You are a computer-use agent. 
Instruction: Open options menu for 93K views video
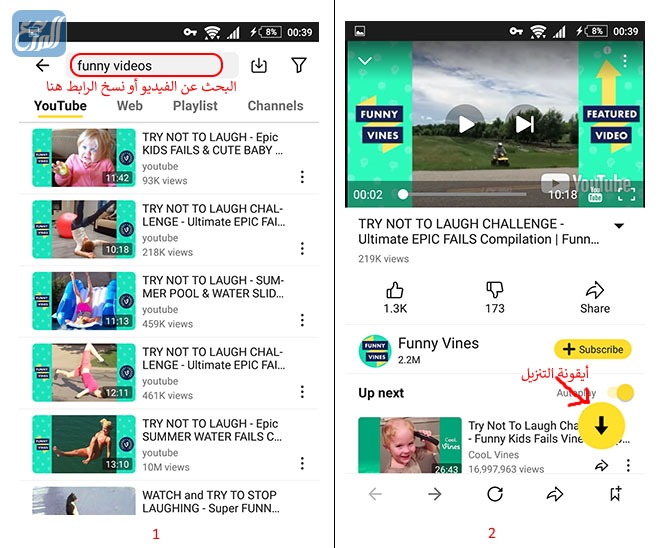pyautogui.click(x=302, y=177)
